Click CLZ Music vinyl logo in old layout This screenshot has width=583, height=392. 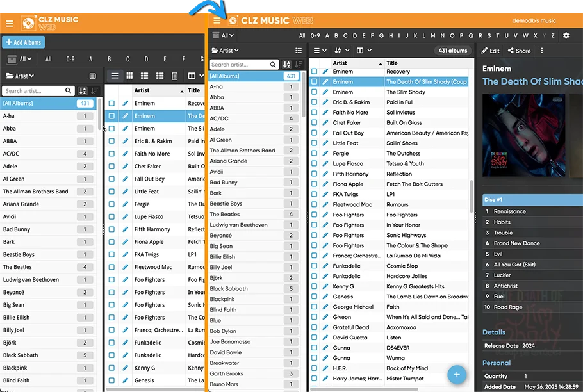[28, 23]
